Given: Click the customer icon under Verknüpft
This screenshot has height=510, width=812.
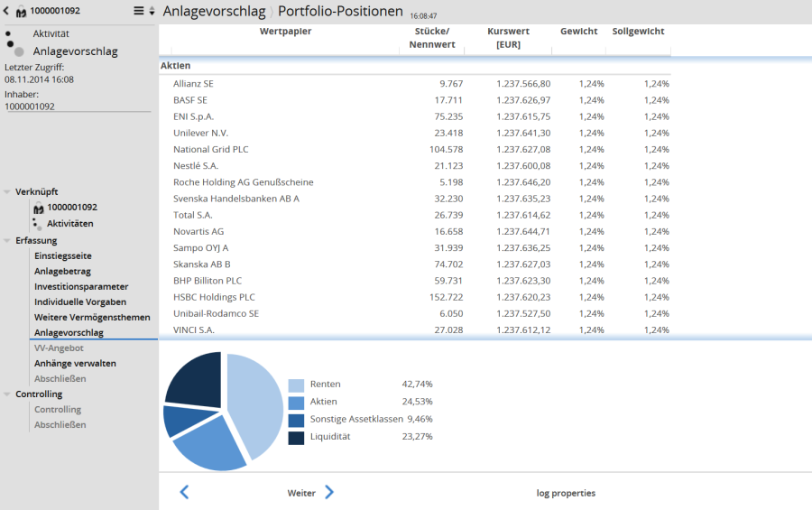Looking at the screenshot, I should pos(39,208).
